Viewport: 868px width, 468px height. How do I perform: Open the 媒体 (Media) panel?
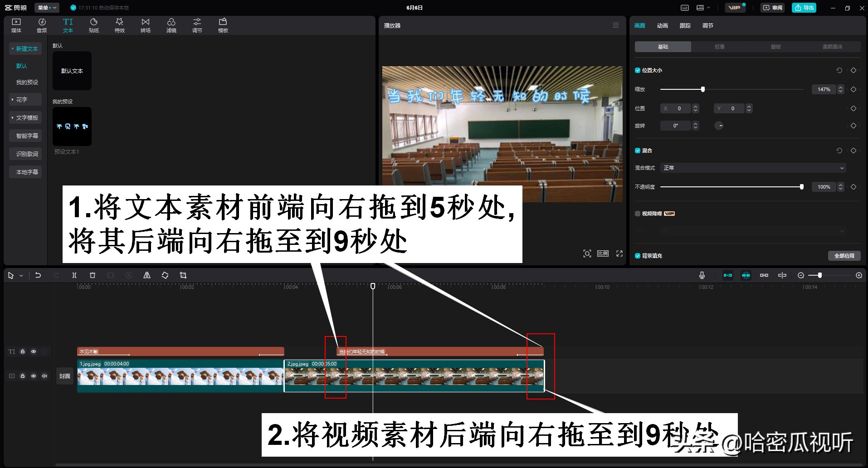coord(16,25)
